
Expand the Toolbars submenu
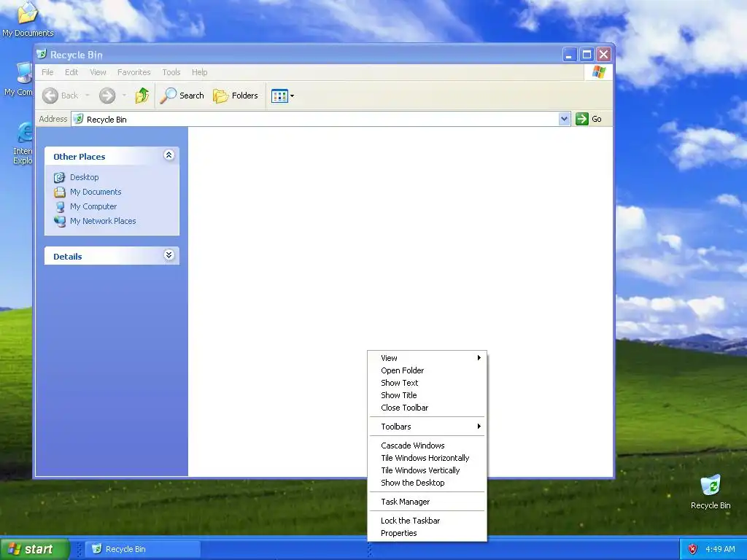(427, 427)
